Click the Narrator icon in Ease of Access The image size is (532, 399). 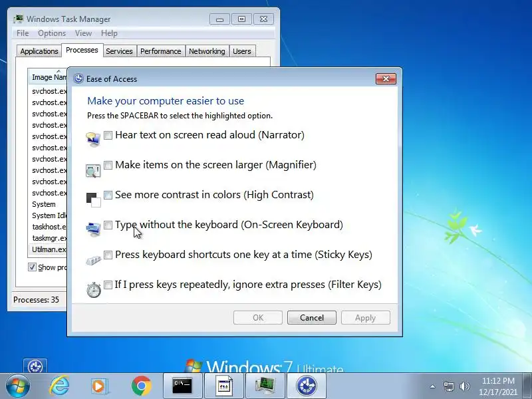pos(93,139)
